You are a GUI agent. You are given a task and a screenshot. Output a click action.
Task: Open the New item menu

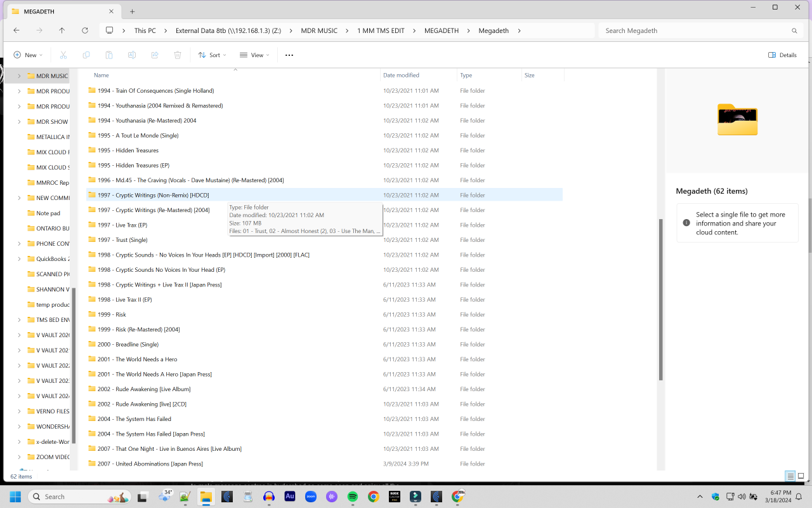26,55
